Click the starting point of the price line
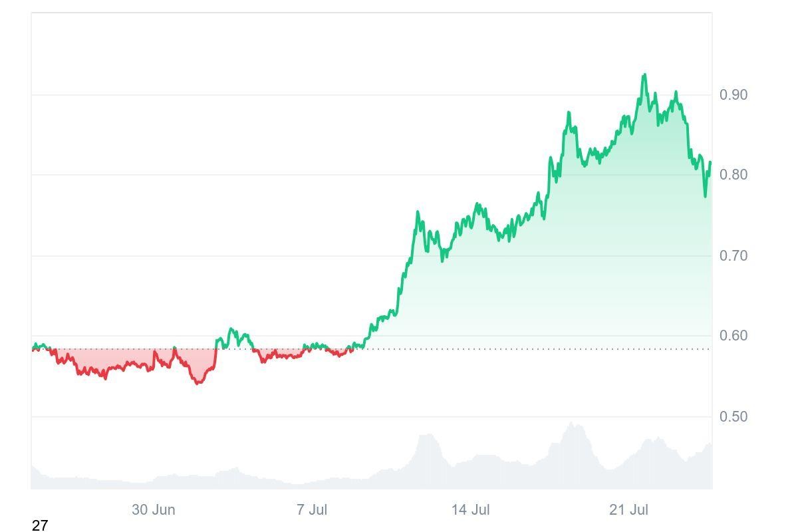The width and height of the screenshot is (798, 532). point(32,349)
